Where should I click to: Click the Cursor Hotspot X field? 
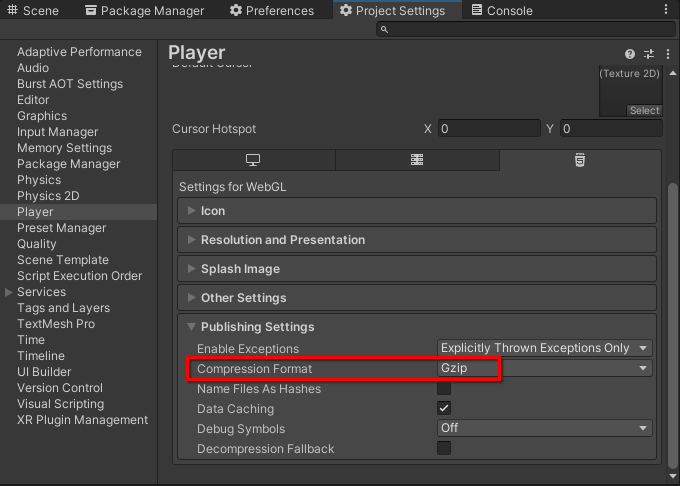click(x=489, y=128)
